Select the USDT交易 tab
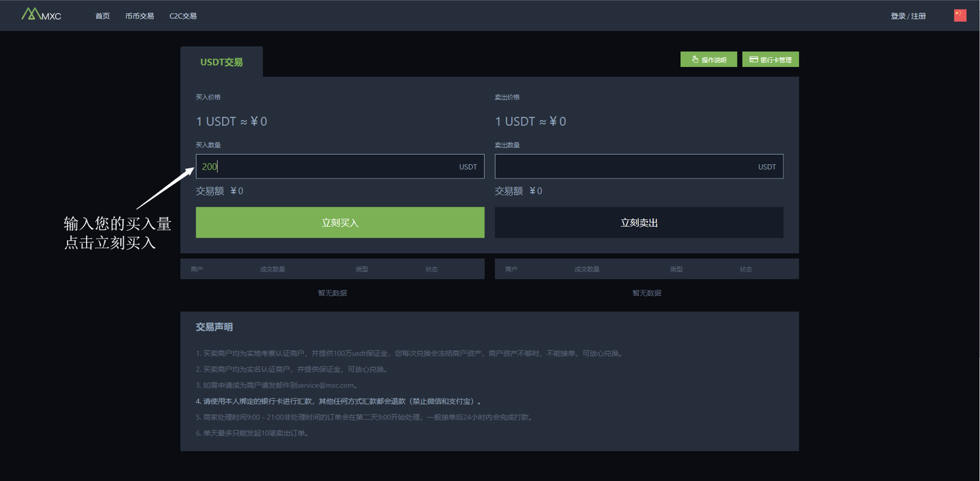The image size is (980, 481). [x=222, y=62]
